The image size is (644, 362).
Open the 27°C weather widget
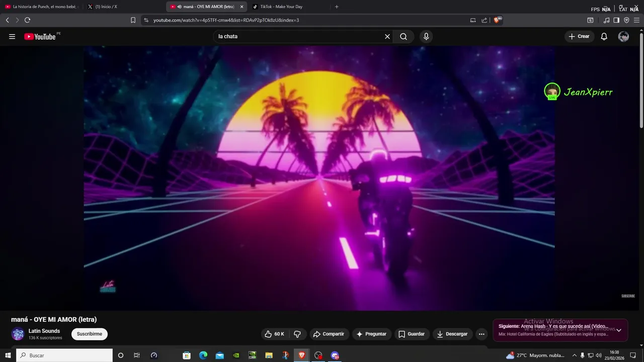535,355
